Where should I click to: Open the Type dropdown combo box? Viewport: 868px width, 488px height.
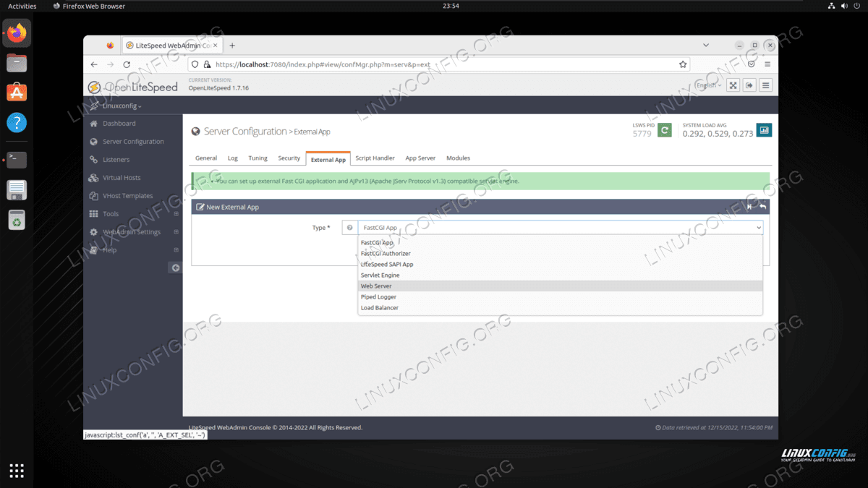(561, 228)
